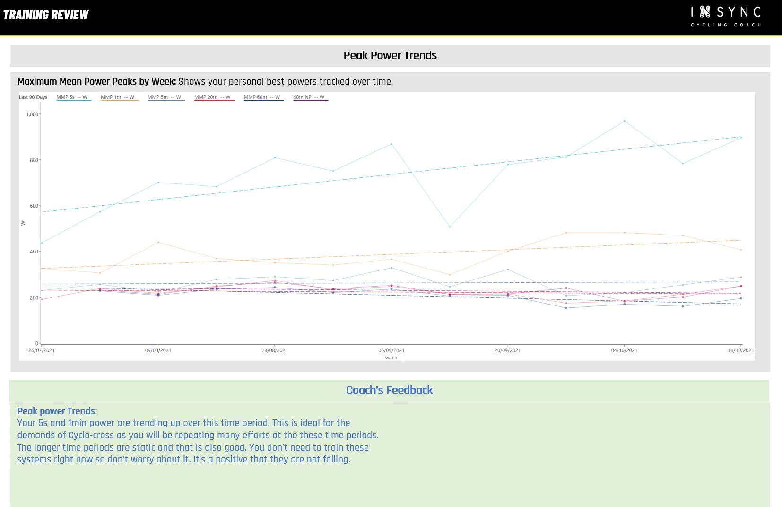
Task: Select the last 5s data point at 18/10/2021
Action: pos(741,138)
